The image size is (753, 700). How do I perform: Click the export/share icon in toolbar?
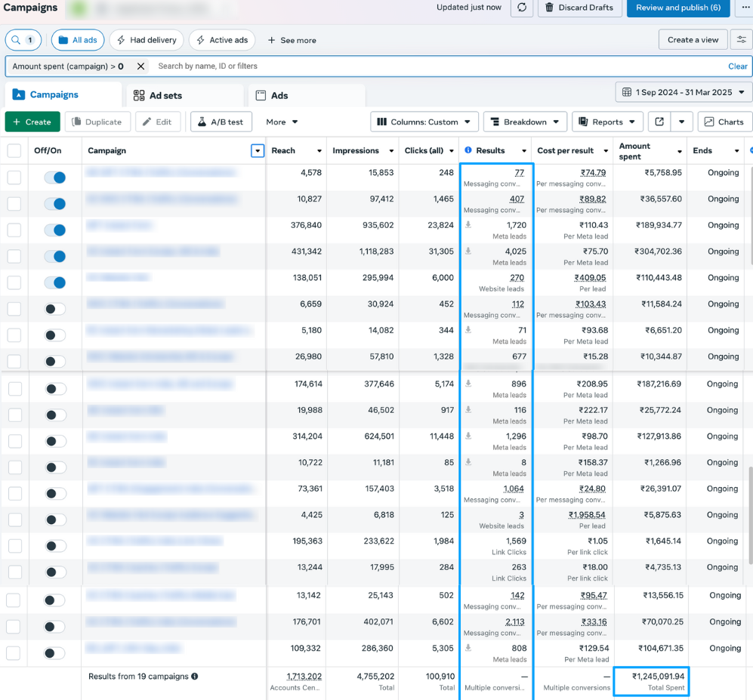tap(659, 122)
